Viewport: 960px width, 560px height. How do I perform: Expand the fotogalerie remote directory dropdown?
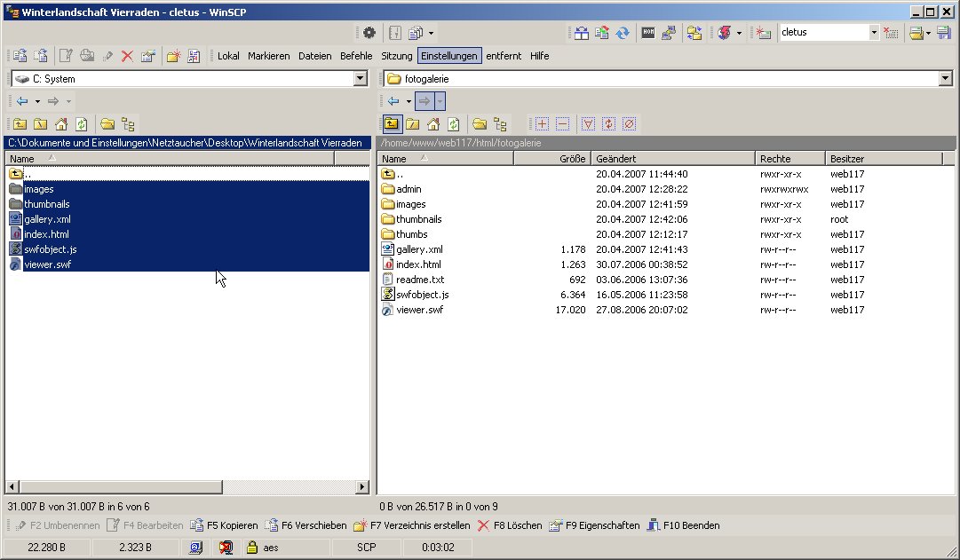[944, 79]
